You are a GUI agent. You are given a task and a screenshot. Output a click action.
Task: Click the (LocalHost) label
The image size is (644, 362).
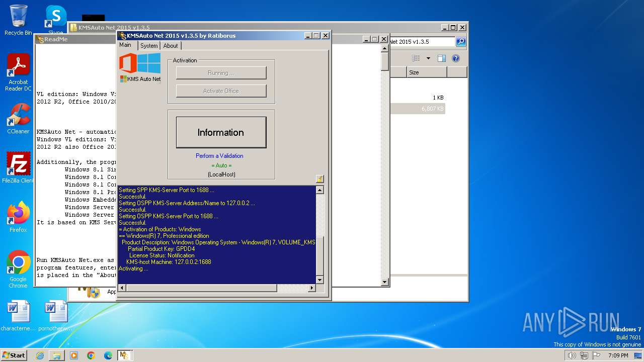221,174
